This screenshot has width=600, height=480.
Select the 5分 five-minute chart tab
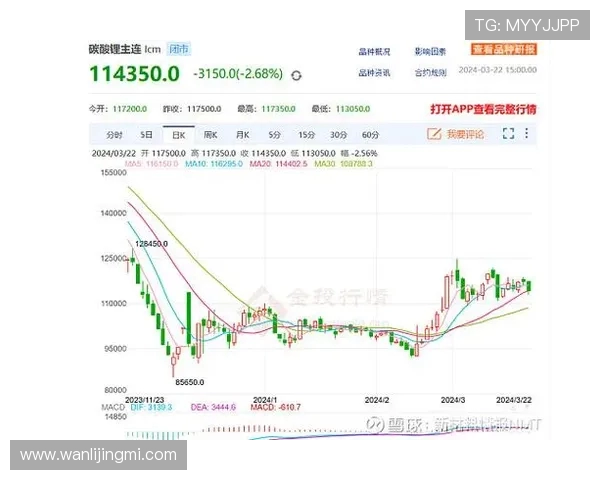[274, 134]
